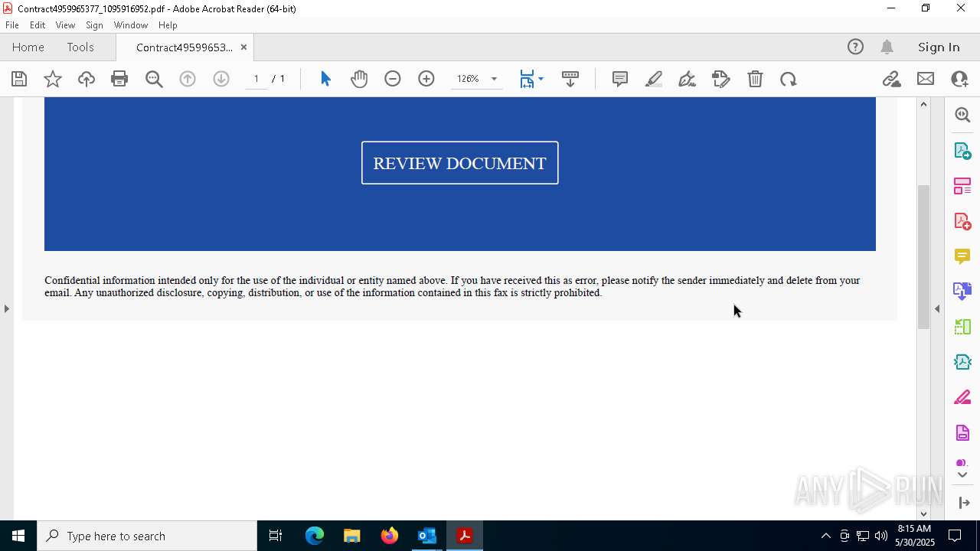The width and height of the screenshot is (980, 551).
Task: Enable scrolling read mode icon
Action: (x=570, y=79)
